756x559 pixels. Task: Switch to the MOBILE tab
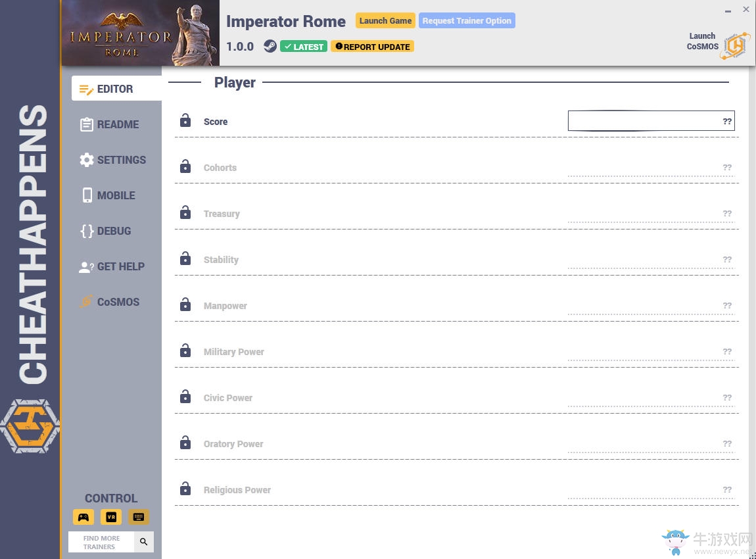pos(108,195)
